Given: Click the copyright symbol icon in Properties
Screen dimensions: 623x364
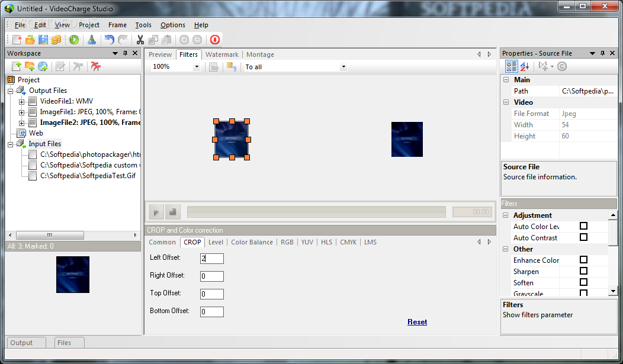Looking at the screenshot, I should [x=562, y=66].
